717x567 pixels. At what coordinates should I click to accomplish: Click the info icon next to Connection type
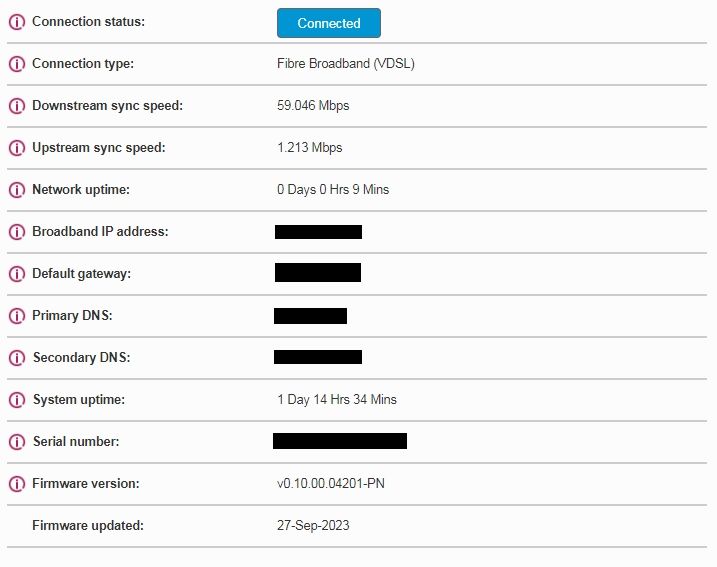pos(16,64)
